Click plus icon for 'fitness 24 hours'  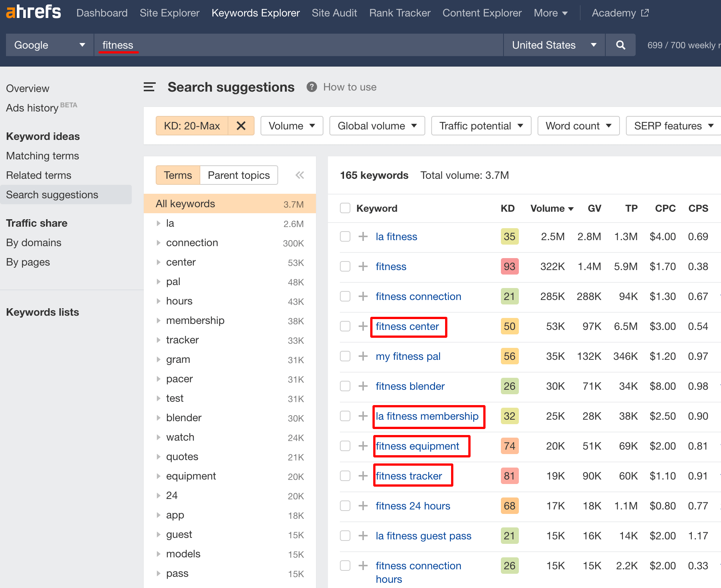(x=363, y=506)
